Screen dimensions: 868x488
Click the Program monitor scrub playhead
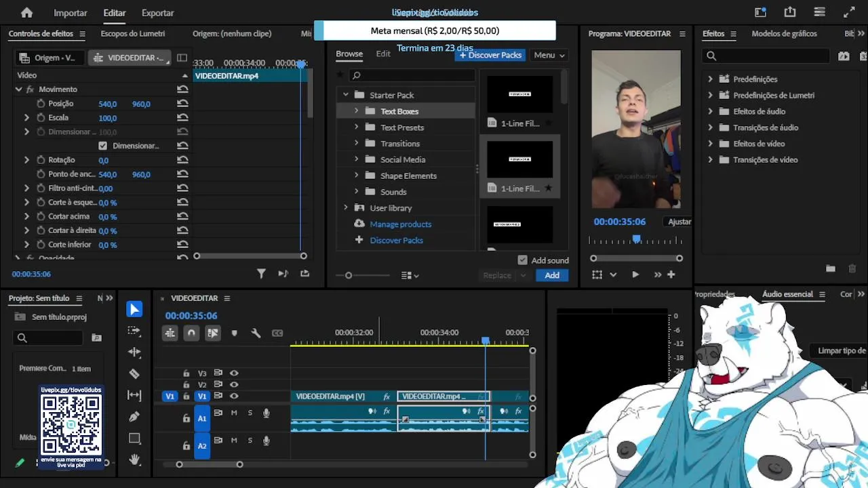pyautogui.click(x=636, y=239)
